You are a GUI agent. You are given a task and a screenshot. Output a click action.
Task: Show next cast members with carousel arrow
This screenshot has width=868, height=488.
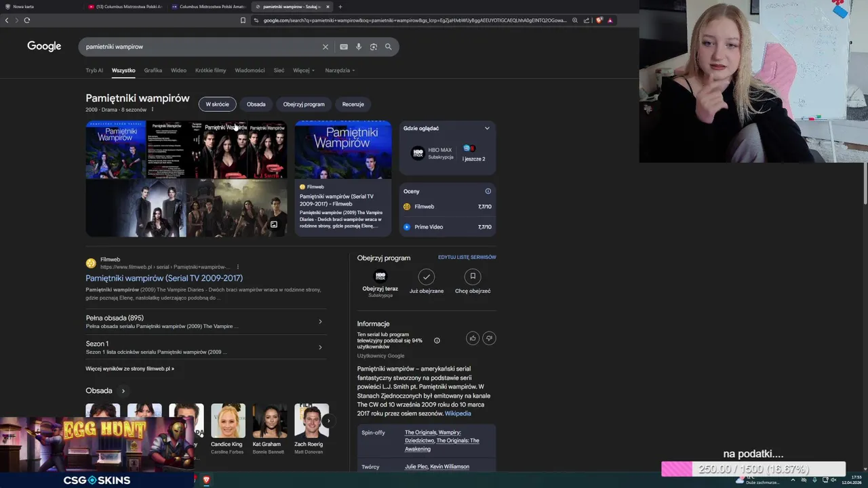click(328, 421)
